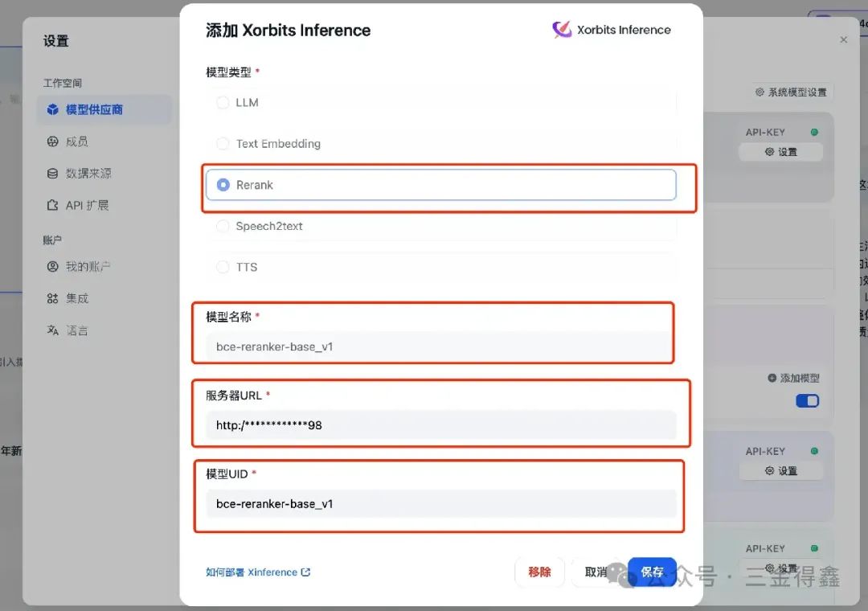The width and height of the screenshot is (868, 611).
Task: Click the 设置 settings panel heading
Action: coord(56,41)
